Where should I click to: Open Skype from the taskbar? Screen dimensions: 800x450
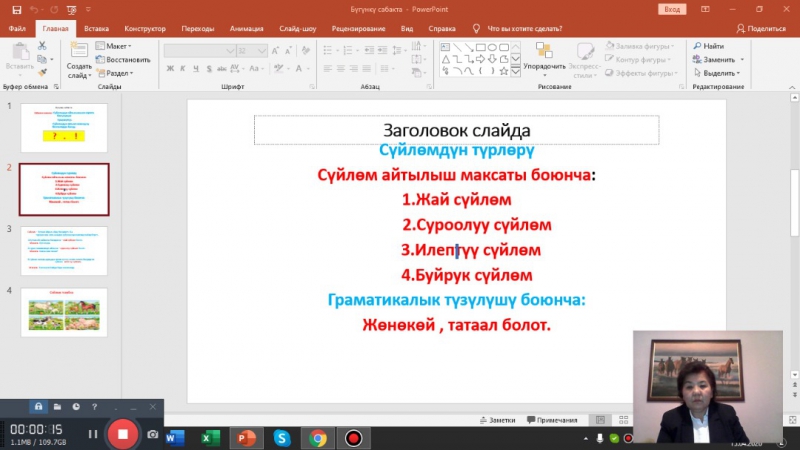coord(282,438)
